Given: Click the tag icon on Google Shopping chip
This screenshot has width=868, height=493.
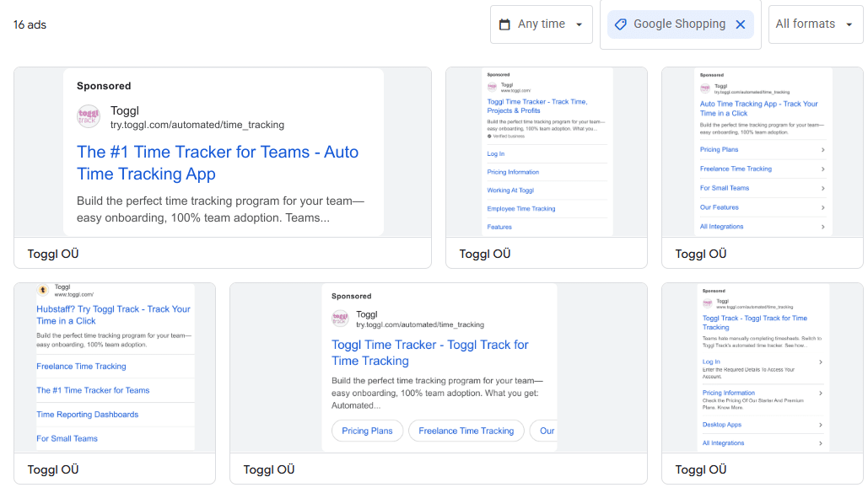Looking at the screenshot, I should click(620, 24).
